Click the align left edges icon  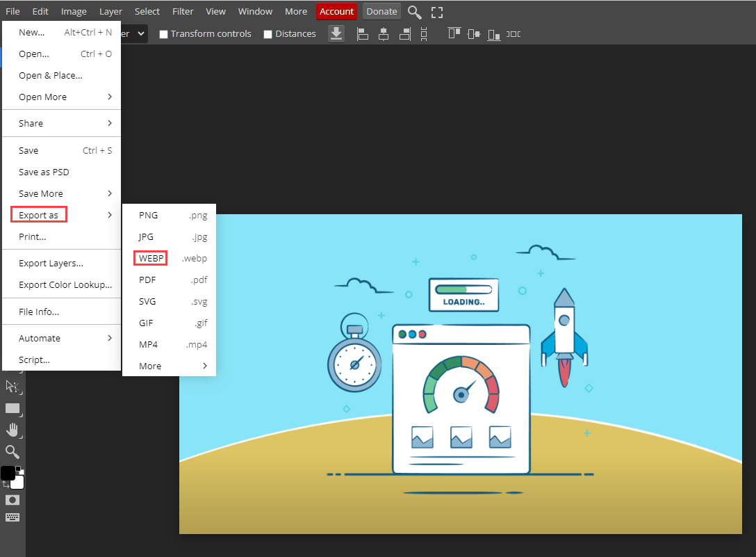coord(362,33)
